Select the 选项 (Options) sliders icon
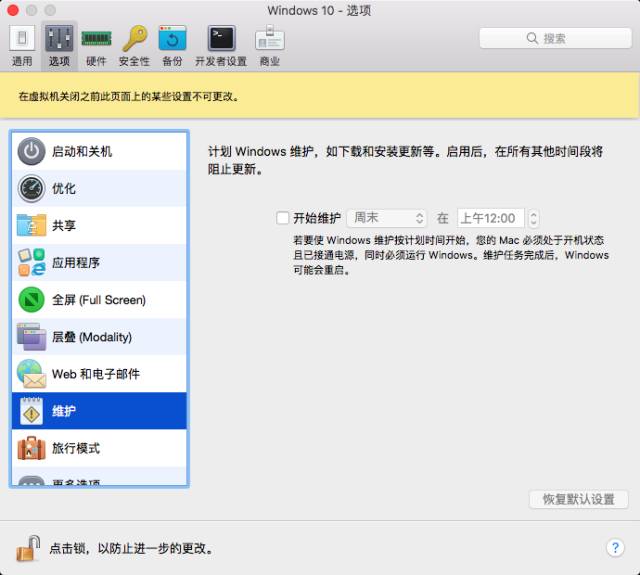The height and width of the screenshot is (575, 640). coord(59,39)
